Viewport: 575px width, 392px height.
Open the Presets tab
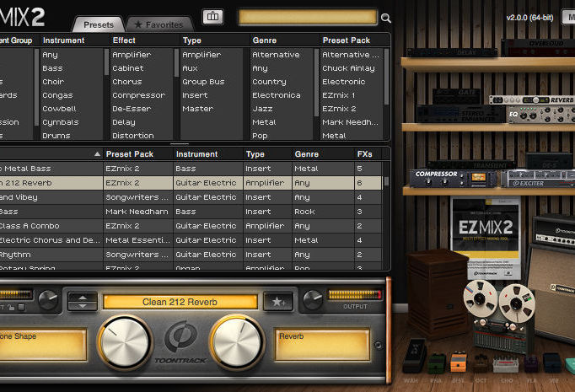[99, 24]
